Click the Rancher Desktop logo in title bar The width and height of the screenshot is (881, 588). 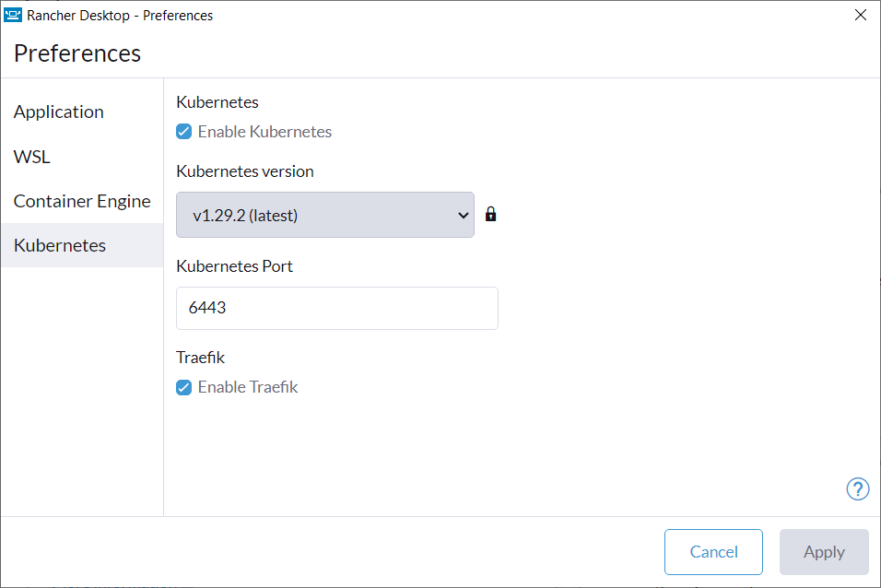click(12, 15)
